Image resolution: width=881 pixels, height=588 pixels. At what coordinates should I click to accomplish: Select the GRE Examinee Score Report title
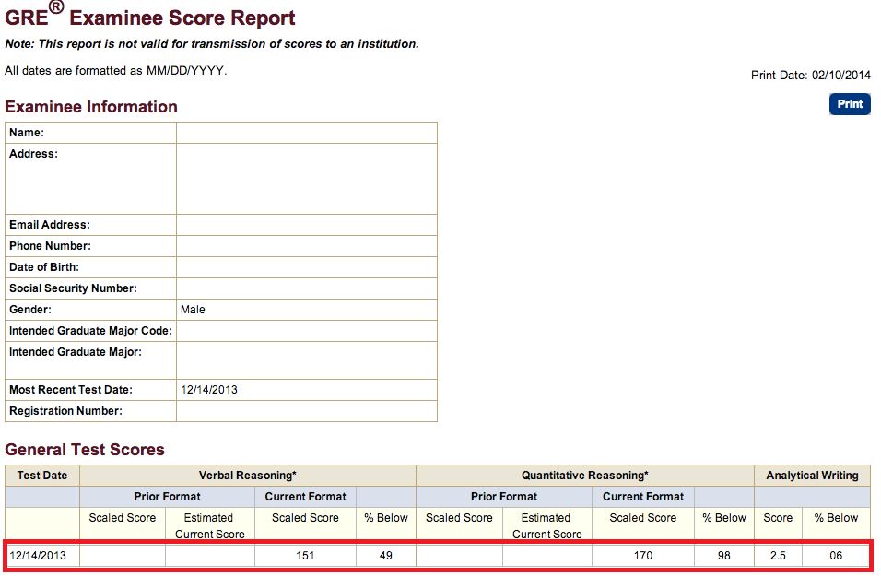coord(150,17)
